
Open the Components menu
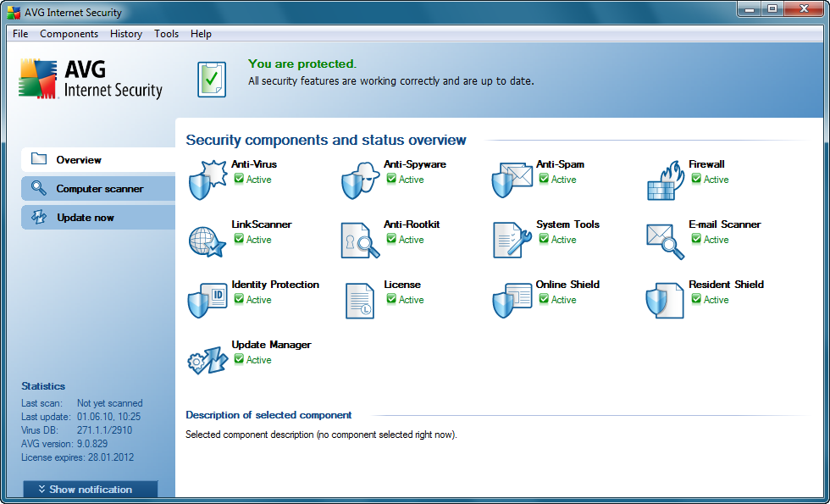(x=69, y=34)
